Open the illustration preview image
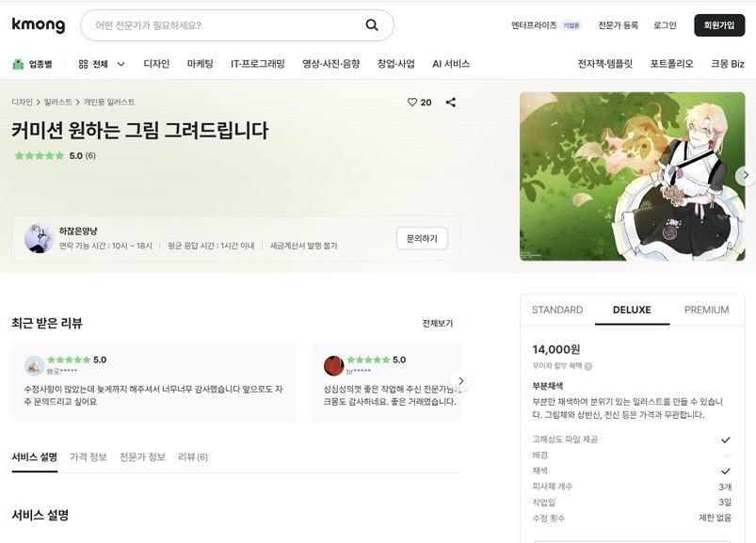756x543 pixels. coord(626,175)
